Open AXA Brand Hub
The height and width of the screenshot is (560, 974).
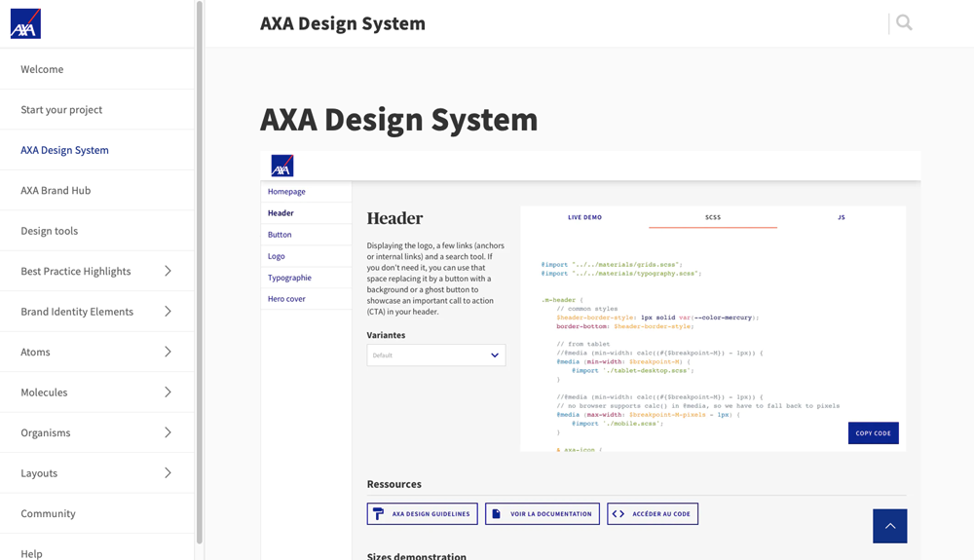click(96, 190)
